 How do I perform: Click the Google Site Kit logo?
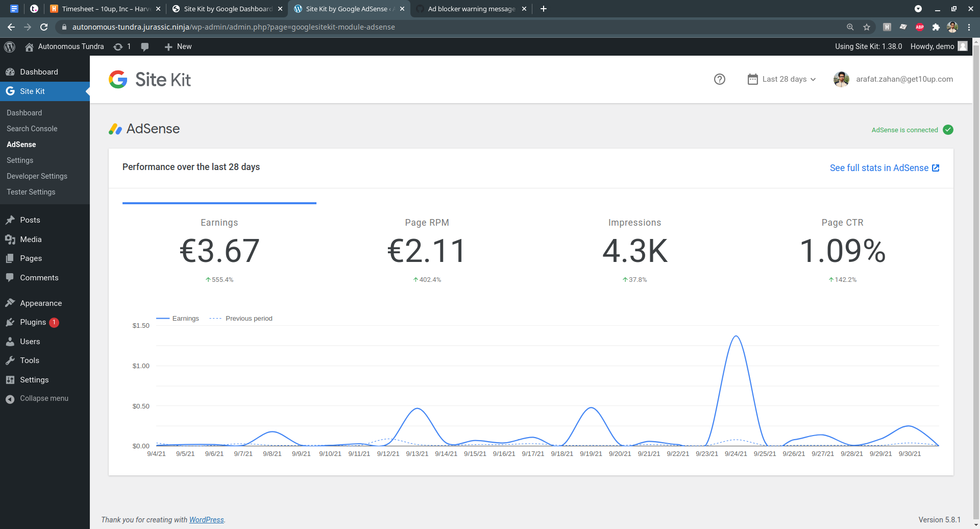149,79
